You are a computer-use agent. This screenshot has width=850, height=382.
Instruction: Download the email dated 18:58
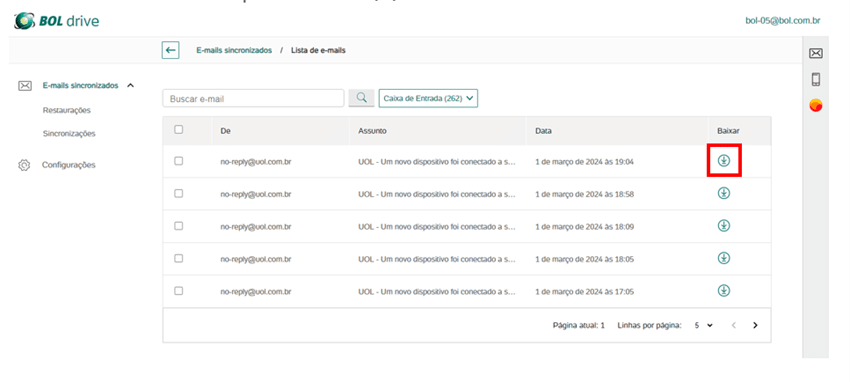724,193
